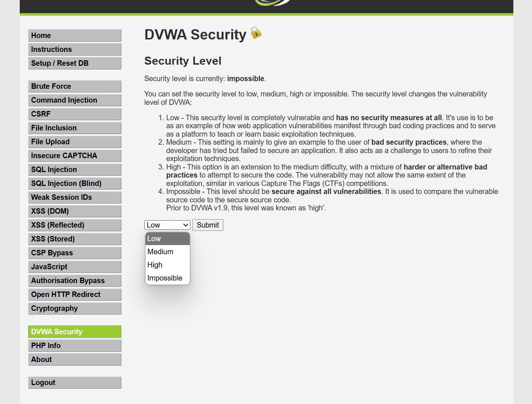This screenshot has height=404, width=532.
Task: Open the Brute Force module
Action: tap(75, 86)
